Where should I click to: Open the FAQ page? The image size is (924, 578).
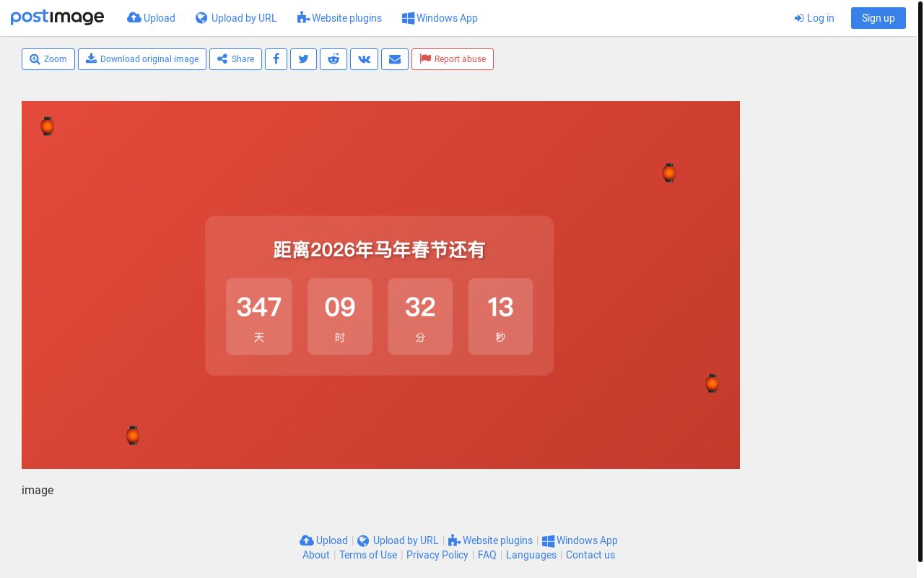click(x=487, y=555)
